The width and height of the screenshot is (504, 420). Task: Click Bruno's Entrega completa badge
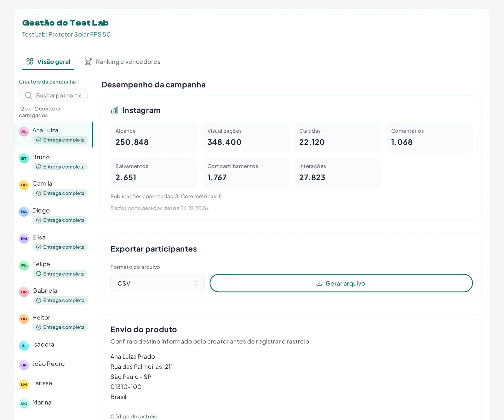click(x=60, y=167)
